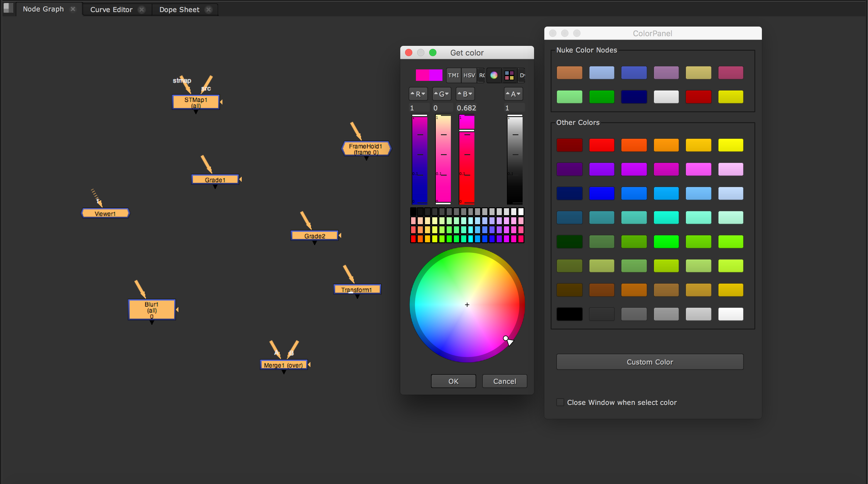868x484 pixels.
Task: Pick the yellow swatch under Nuke Color Nodes
Action: 731,97
